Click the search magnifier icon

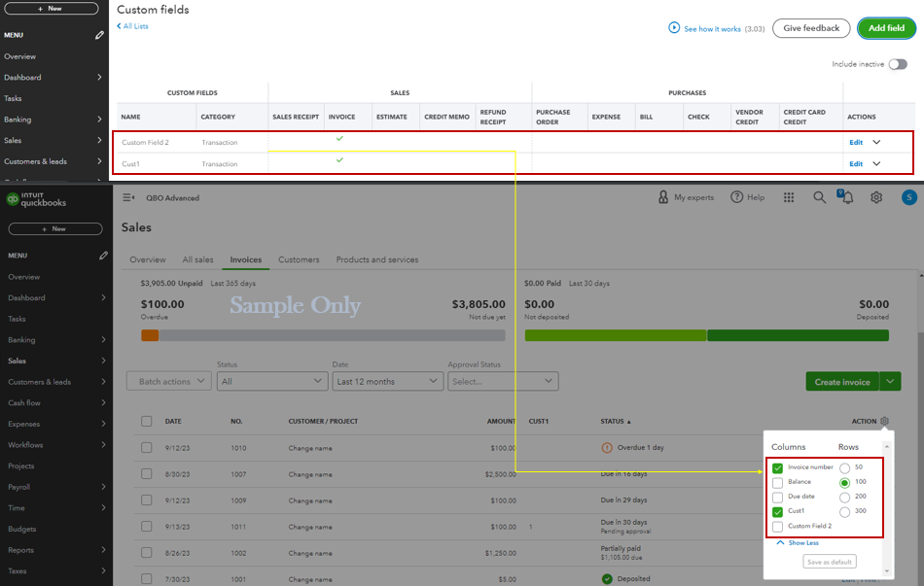pyautogui.click(x=819, y=196)
